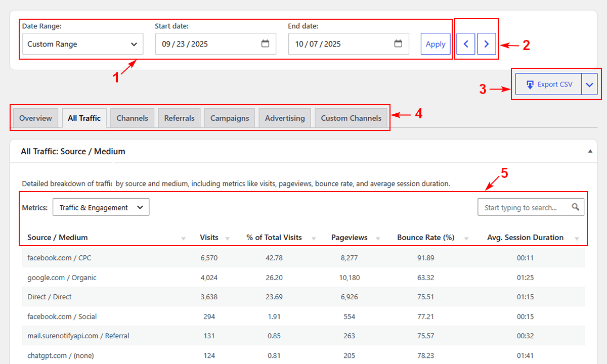Select the facebook.com / Social row

coord(303,316)
